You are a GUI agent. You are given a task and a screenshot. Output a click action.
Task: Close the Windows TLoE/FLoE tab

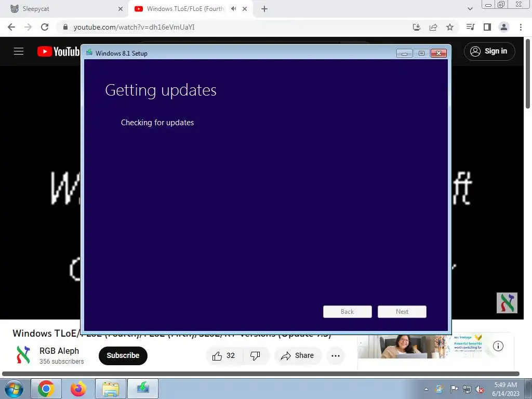(x=245, y=9)
